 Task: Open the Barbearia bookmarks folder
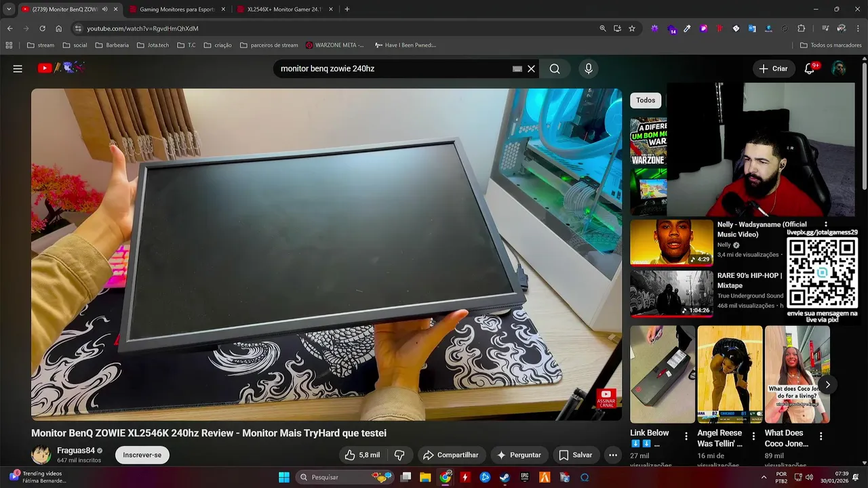coord(112,45)
